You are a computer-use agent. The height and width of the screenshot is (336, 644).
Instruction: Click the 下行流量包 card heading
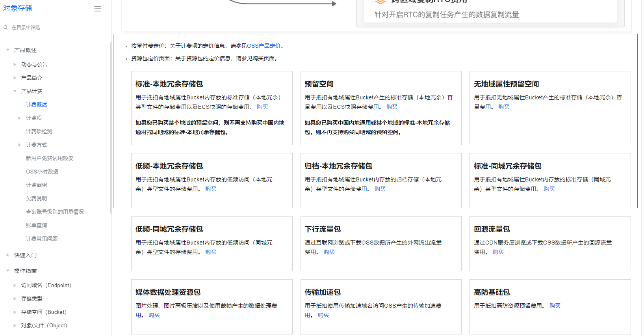(323, 229)
